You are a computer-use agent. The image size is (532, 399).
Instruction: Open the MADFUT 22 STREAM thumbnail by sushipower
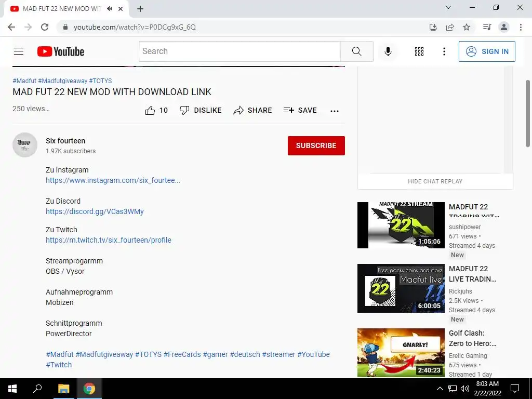pos(401,225)
